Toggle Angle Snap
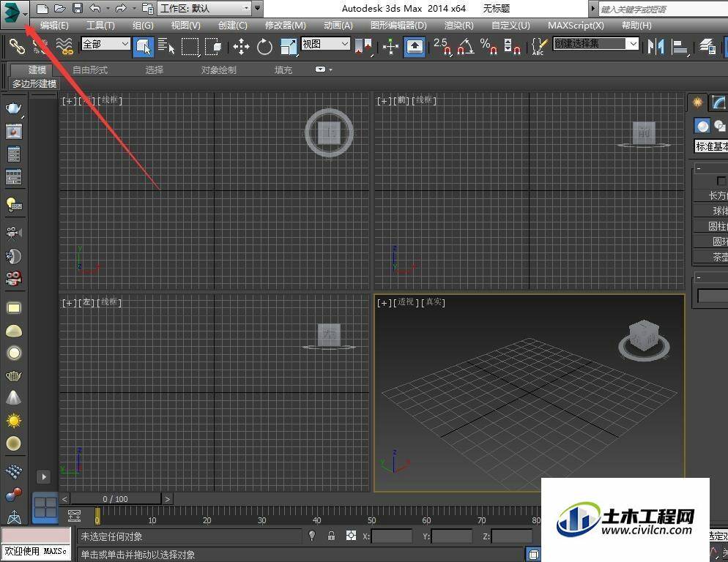The height and width of the screenshot is (562, 728). click(x=466, y=46)
